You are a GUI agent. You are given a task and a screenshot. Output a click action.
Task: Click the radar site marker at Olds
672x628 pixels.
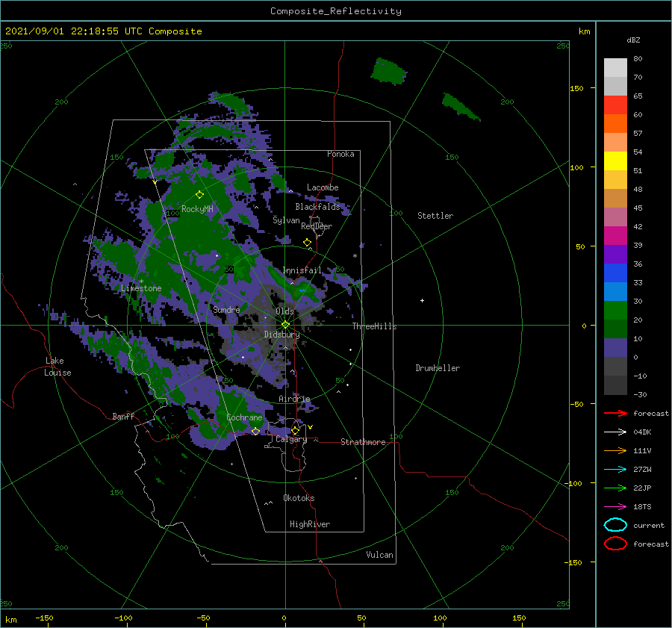(285, 325)
